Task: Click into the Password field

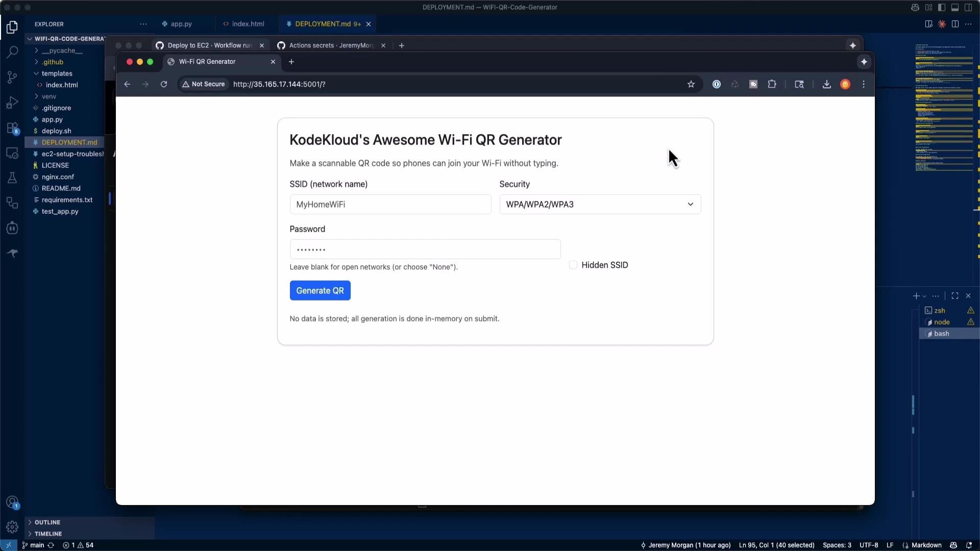Action: 425,249
